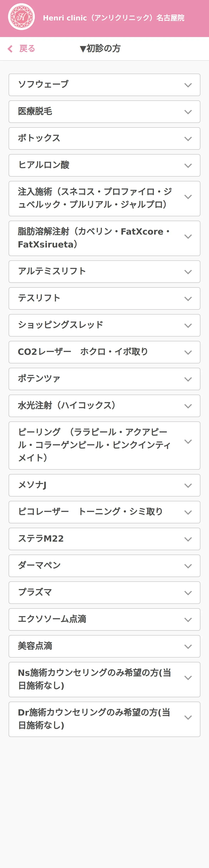
Task: Click the Henri clinic 名古屋院 header title
Action: pos(113,18)
